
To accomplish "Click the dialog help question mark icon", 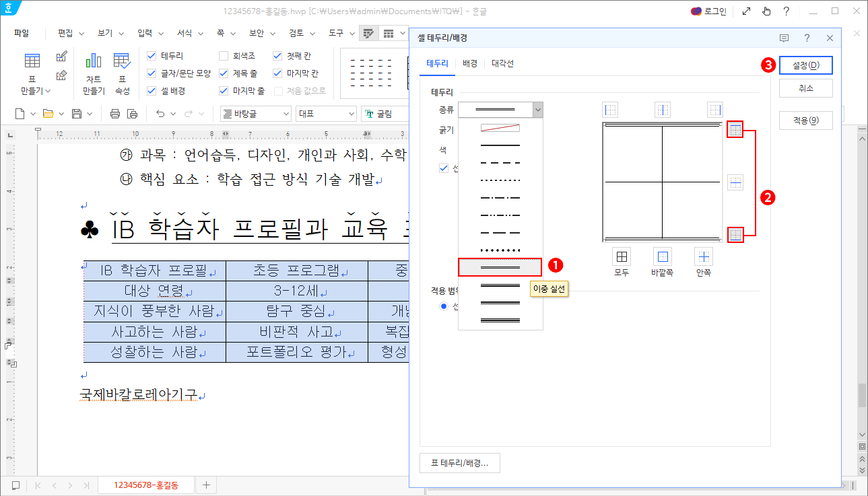I will click(x=807, y=38).
